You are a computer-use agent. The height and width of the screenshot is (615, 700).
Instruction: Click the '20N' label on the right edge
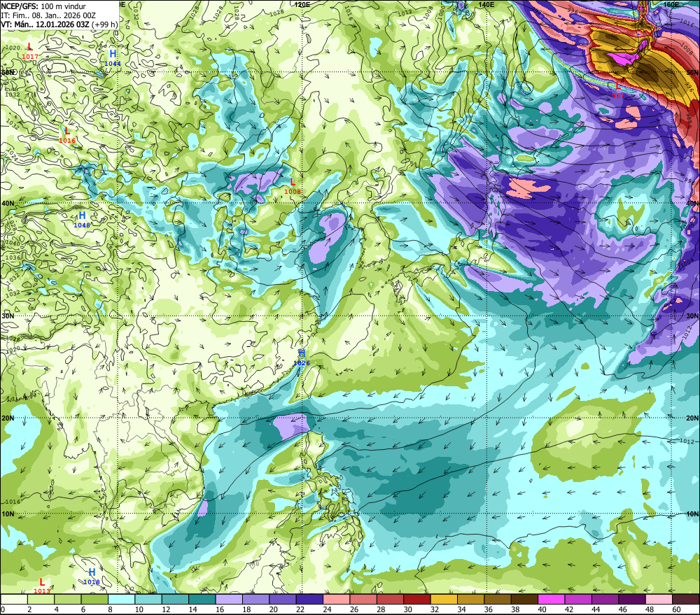pos(692,418)
